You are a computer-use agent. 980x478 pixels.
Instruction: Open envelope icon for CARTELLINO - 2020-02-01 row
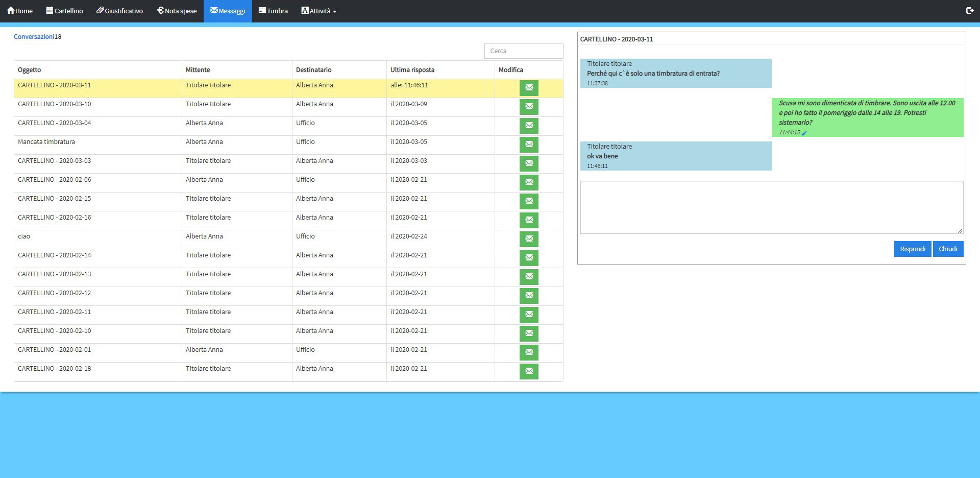[529, 352]
